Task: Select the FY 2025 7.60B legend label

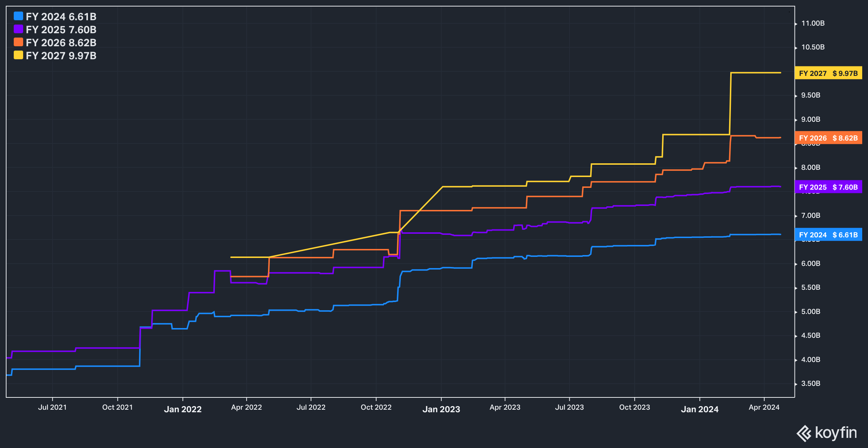Action: pyautogui.click(x=61, y=30)
